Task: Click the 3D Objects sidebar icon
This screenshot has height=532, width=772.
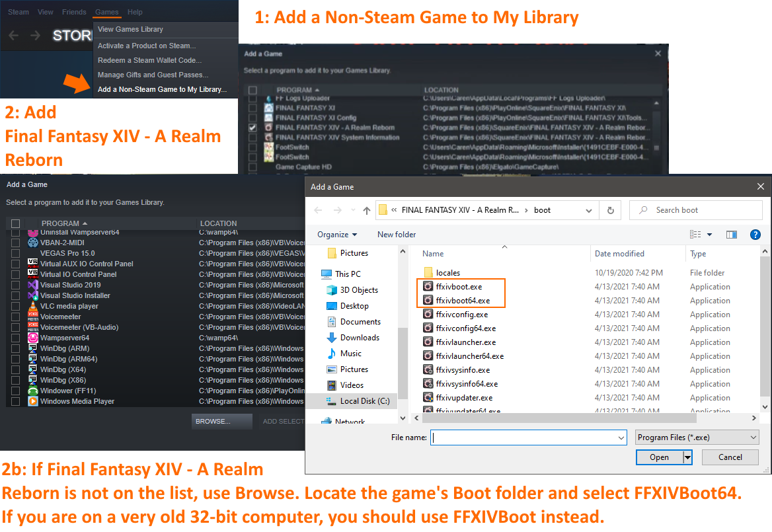Action: (x=332, y=290)
